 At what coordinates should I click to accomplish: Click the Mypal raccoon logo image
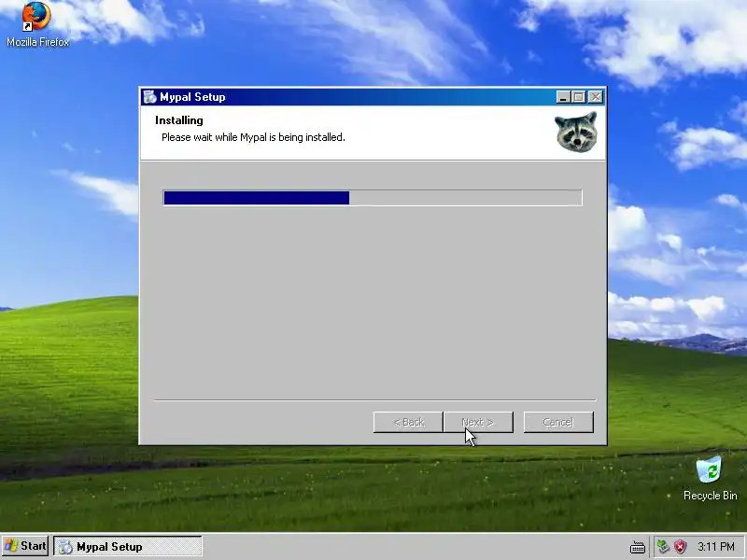pyautogui.click(x=576, y=132)
